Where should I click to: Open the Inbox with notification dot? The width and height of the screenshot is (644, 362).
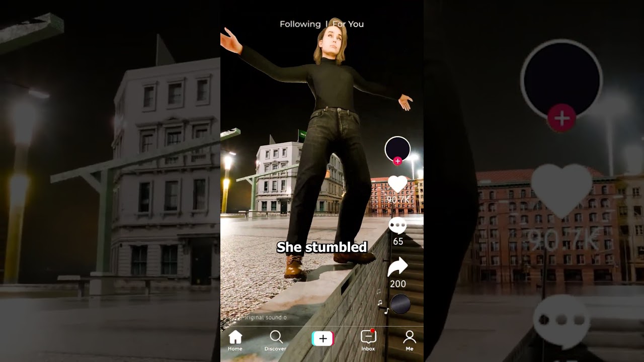tap(368, 340)
